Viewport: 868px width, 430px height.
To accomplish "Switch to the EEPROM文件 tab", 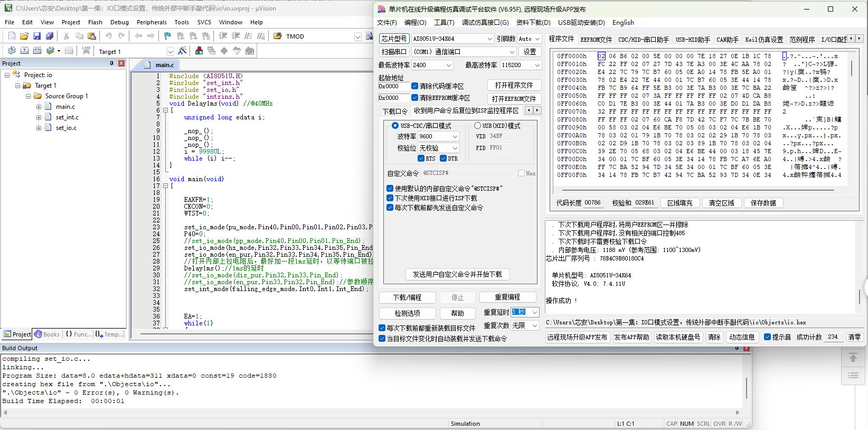I will [x=596, y=40].
